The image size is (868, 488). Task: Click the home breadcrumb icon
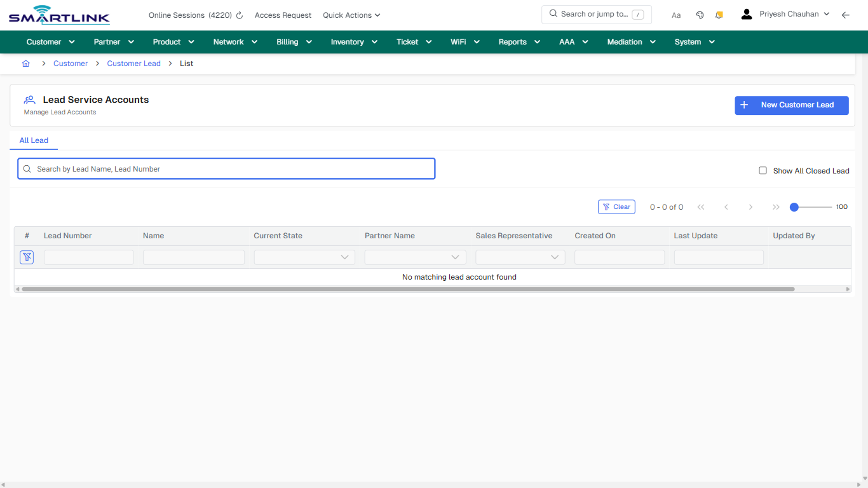tap(25, 64)
